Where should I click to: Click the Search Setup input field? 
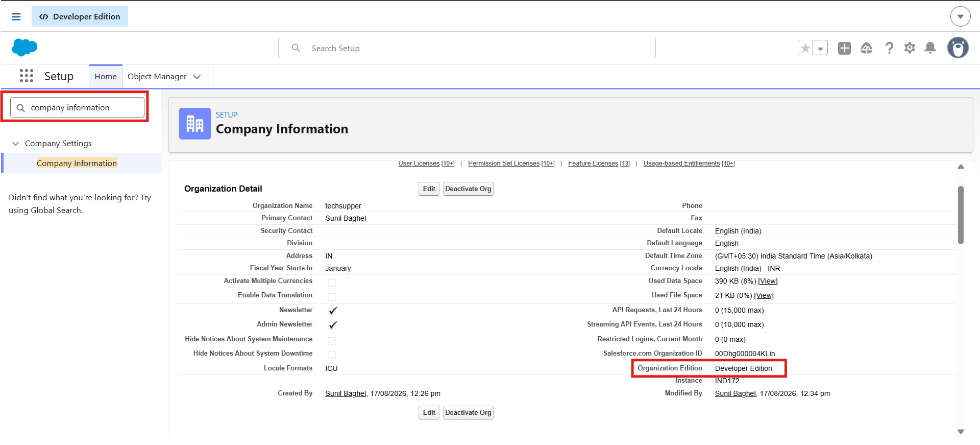click(x=467, y=48)
